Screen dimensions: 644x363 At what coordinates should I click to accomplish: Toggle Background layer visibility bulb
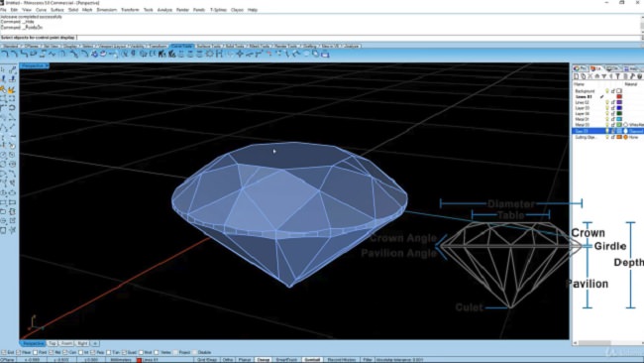tap(607, 91)
